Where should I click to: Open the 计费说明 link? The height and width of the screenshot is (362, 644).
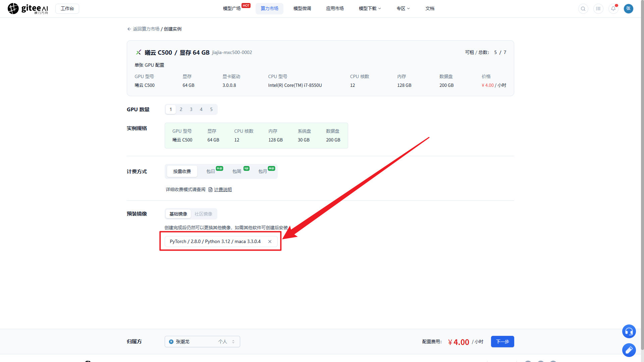pos(223,190)
